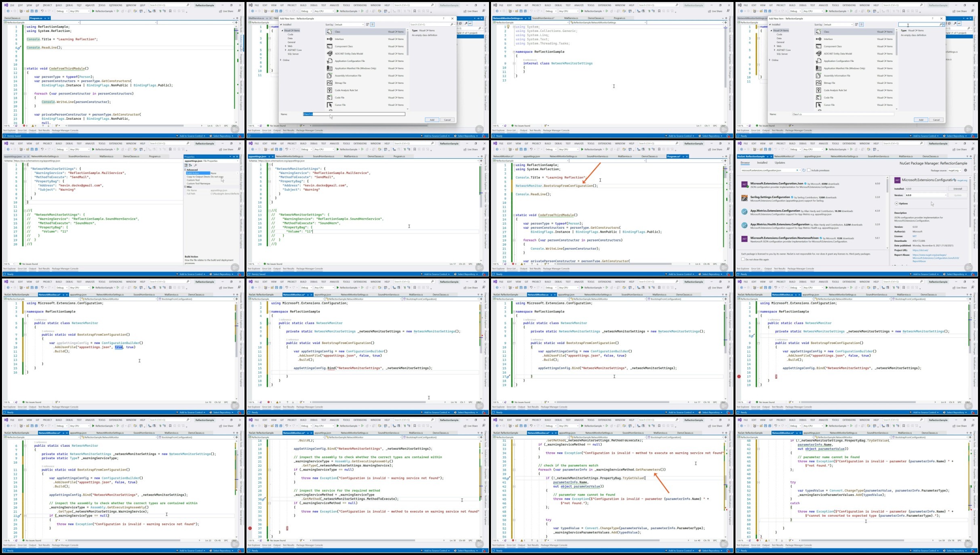Toggle off the breakpoint on line 37

[x=250, y=528]
